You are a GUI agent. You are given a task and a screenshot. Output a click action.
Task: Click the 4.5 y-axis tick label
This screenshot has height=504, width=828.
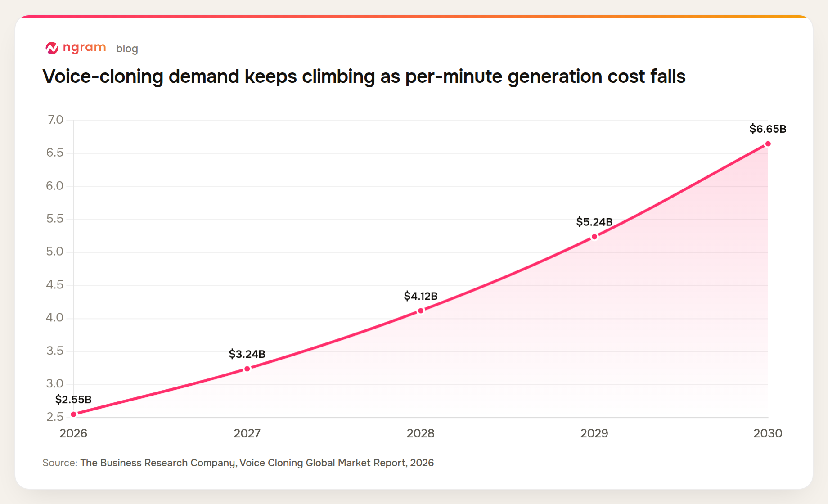pos(55,285)
